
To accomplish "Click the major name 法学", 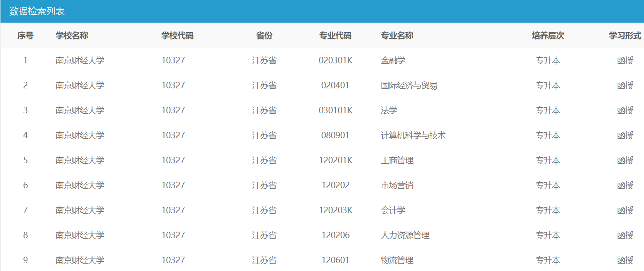I will pyautogui.click(x=389, y=111).
